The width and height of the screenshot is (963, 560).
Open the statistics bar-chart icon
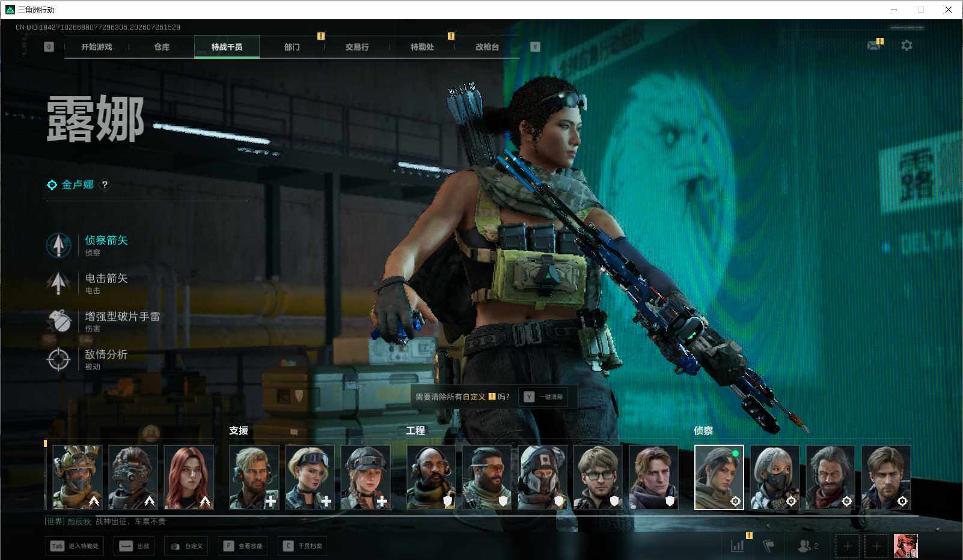[x=737, y=546]
